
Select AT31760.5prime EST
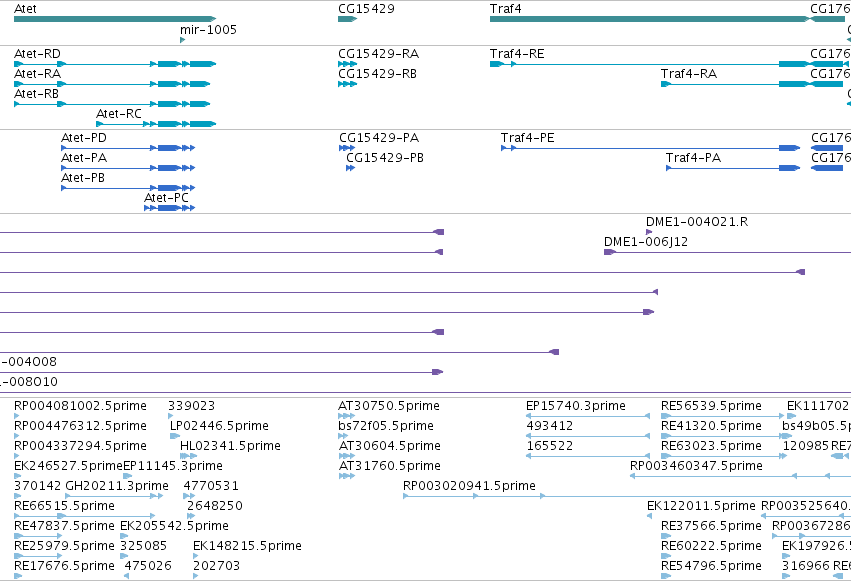[346, 476]
